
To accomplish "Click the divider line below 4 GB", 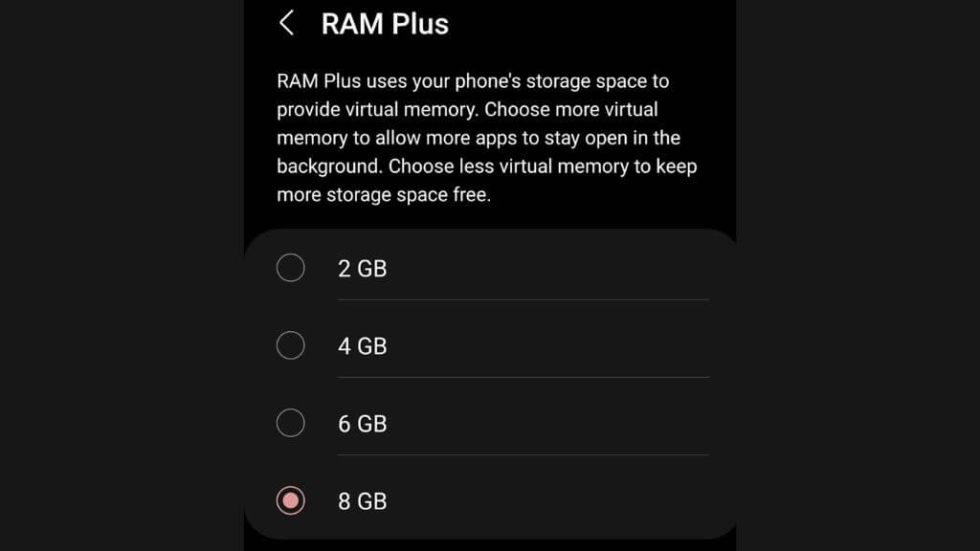I will tap(523, 377).
